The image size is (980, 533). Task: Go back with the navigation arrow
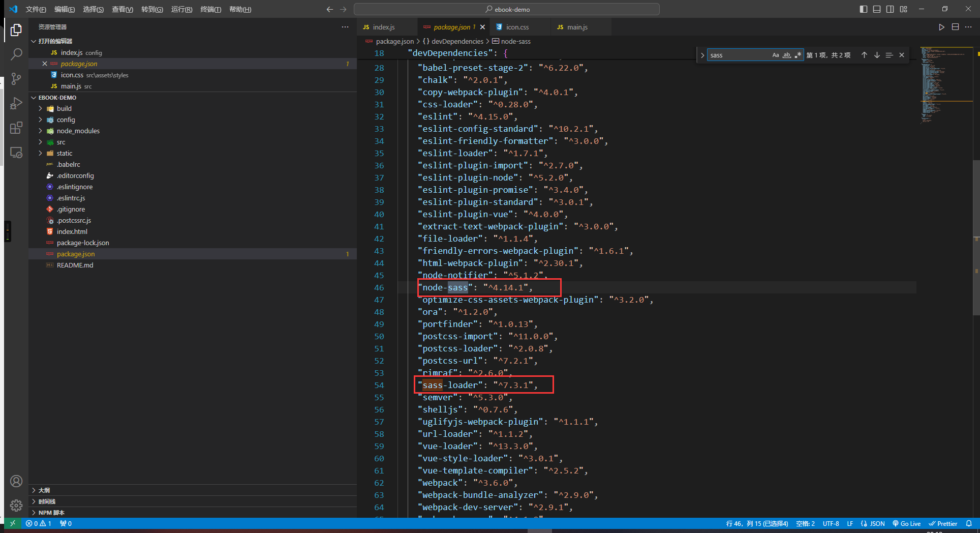click(x=330, y=9)
